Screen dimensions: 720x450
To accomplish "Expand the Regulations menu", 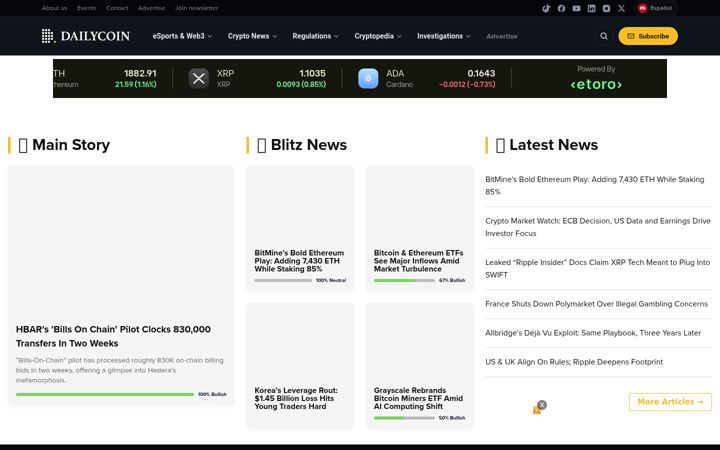I will tap(315, 36).
